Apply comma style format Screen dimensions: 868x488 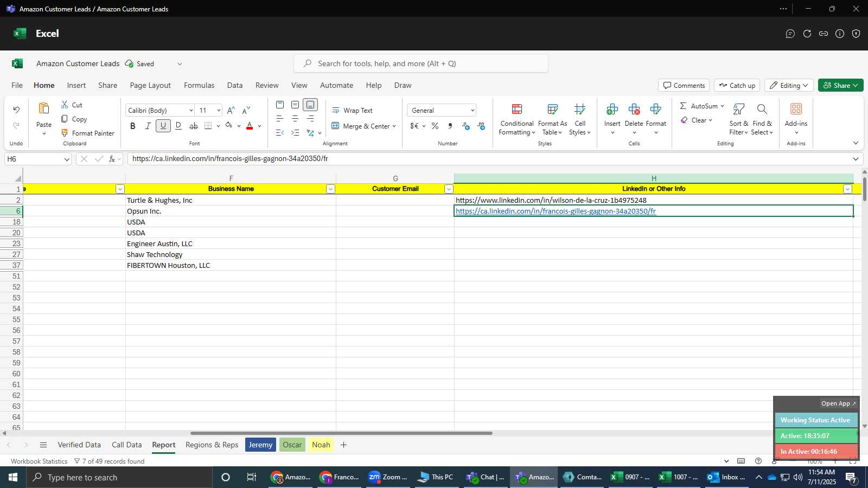click(x=450, y=126)
